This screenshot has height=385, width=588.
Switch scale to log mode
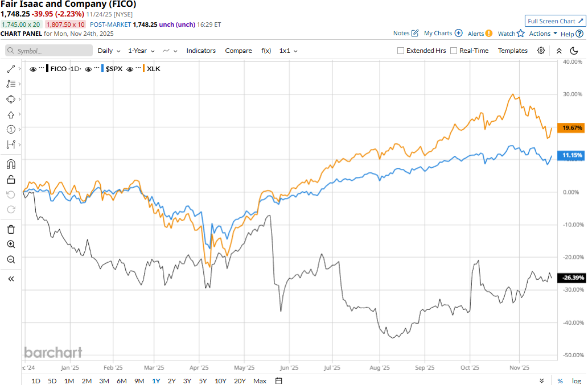click(x=577, y=381)
